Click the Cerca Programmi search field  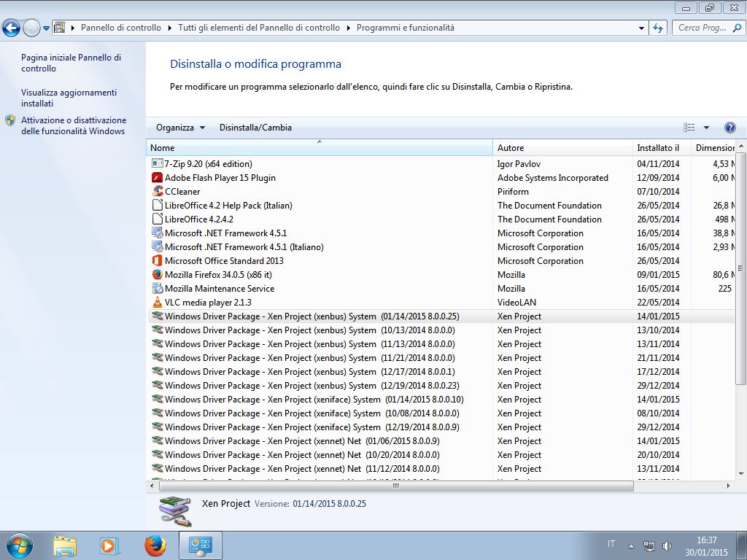coord(702,28)
